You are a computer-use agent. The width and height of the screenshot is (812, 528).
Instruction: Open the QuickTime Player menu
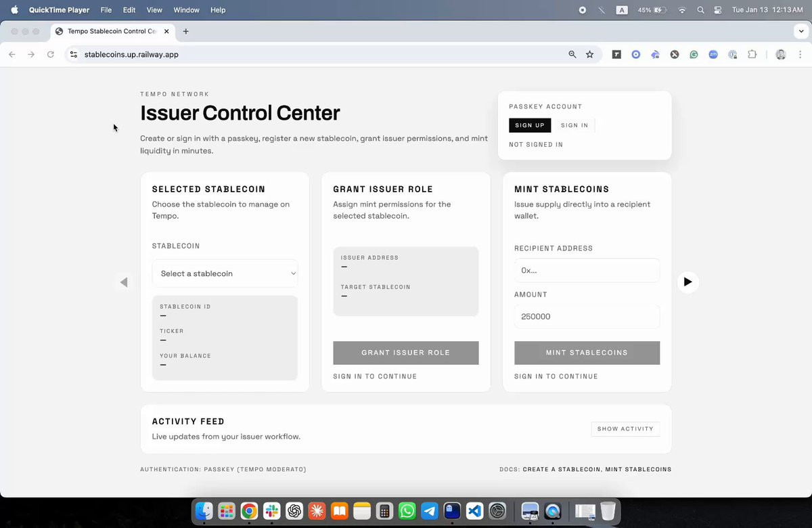[x=60, y=10]
